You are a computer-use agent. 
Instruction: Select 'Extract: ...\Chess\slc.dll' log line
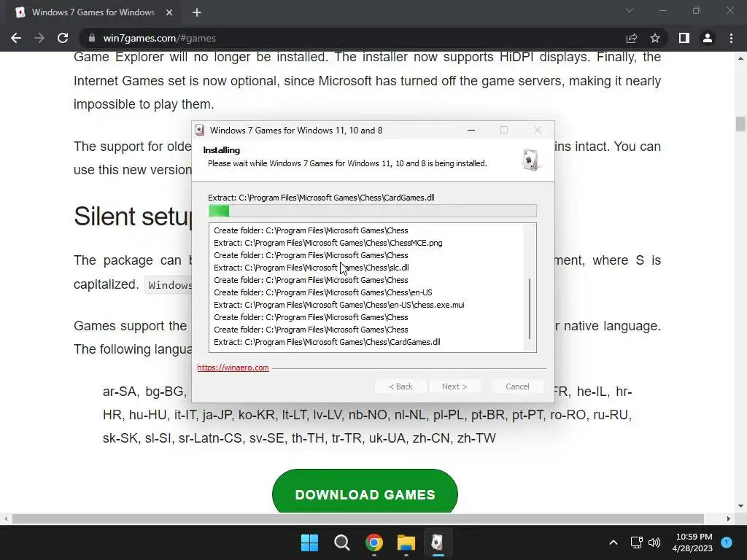(311, 268)
